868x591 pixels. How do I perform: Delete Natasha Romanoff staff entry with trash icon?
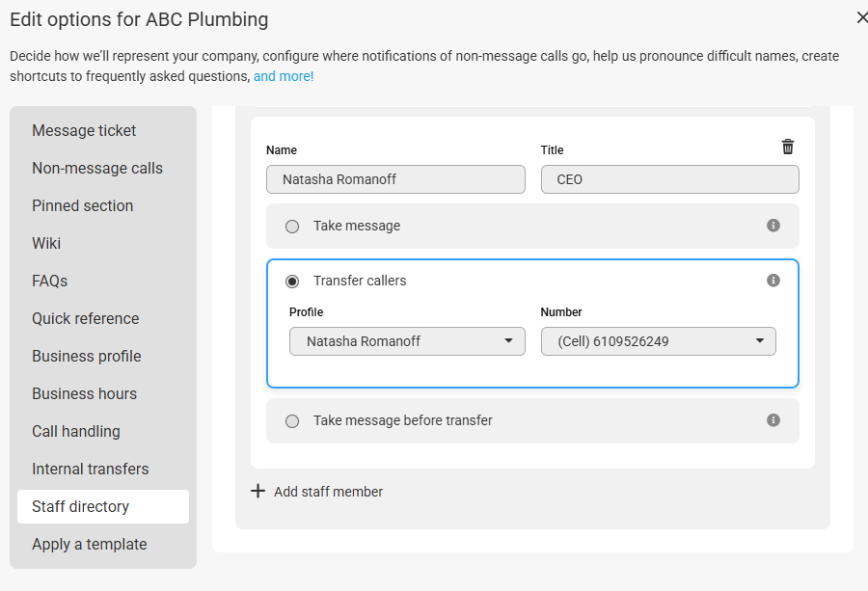point(788,148)
